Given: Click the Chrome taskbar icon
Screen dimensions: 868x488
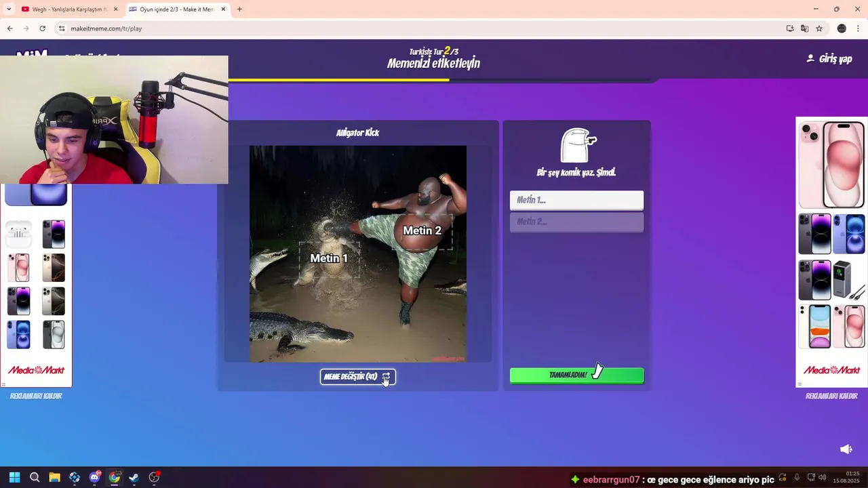Looking at the screenshot, I should point(114,477).
